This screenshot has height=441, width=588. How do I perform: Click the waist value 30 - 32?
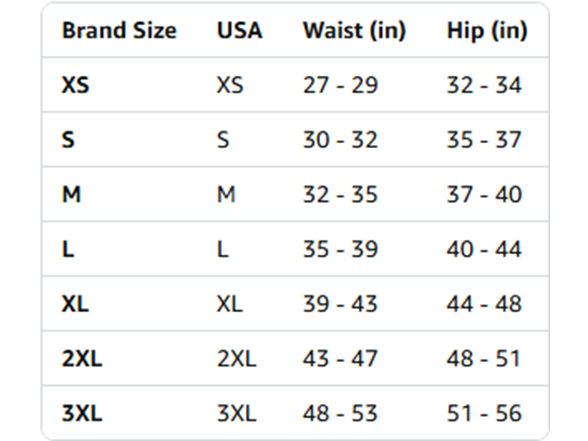[x=340, y=140]
